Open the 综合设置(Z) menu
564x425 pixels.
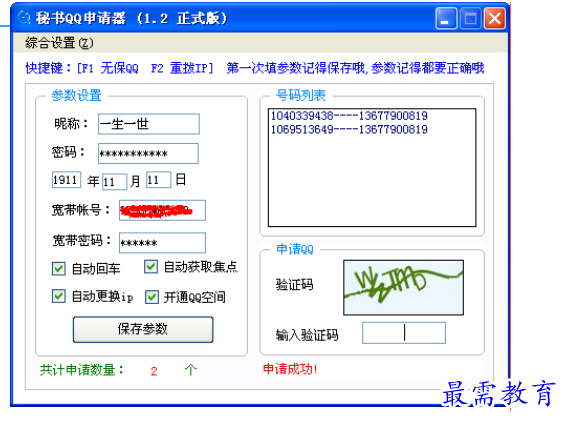coord(59,43)
